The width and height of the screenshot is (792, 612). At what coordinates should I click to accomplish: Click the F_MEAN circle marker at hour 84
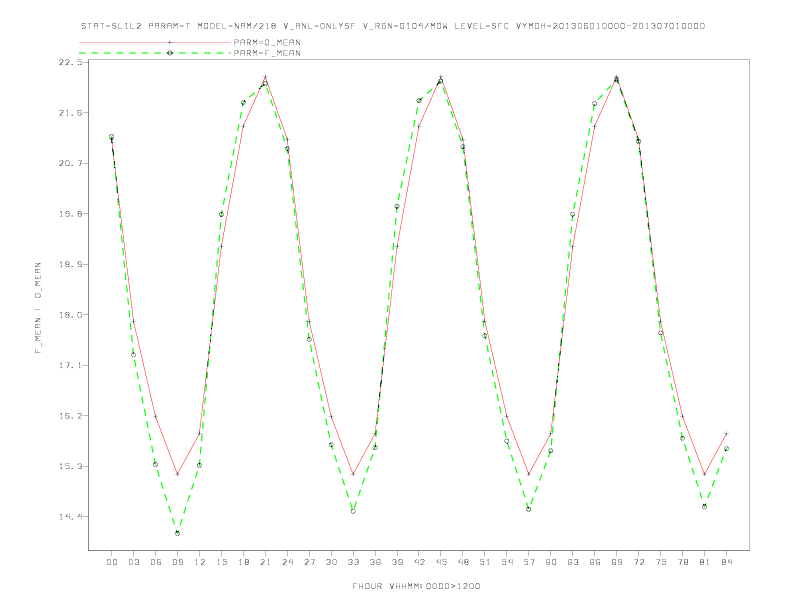[726, 448]
